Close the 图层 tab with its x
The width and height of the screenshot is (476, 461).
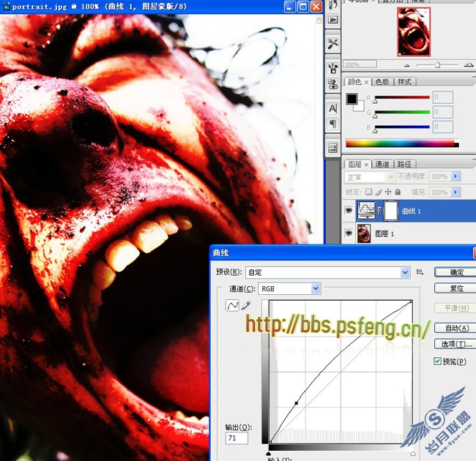366,165
